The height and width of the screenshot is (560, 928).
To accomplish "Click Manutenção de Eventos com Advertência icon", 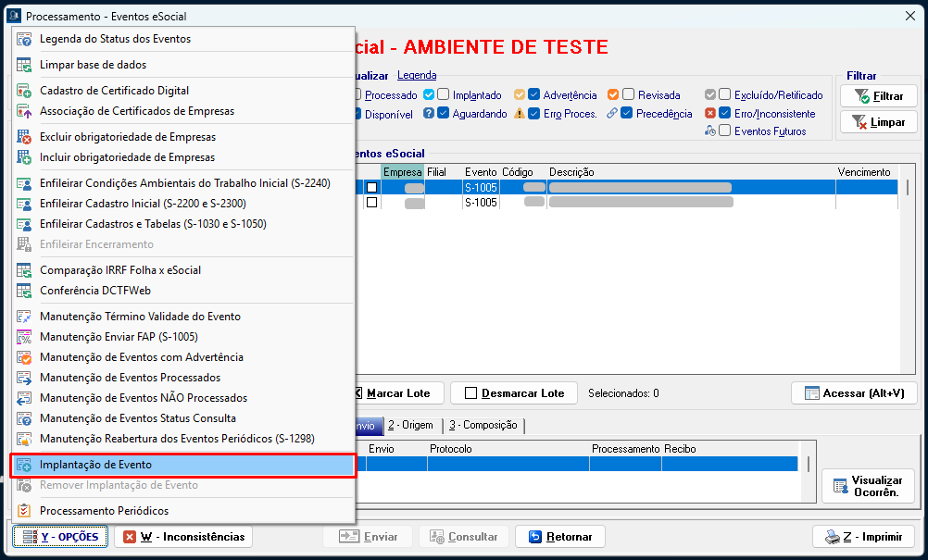I will 24,357.
